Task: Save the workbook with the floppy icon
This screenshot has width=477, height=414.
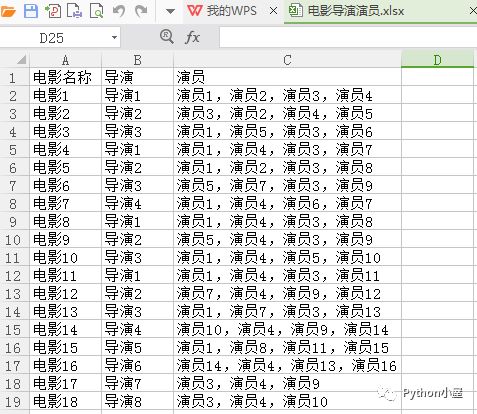Action: [x=31, y=11]
